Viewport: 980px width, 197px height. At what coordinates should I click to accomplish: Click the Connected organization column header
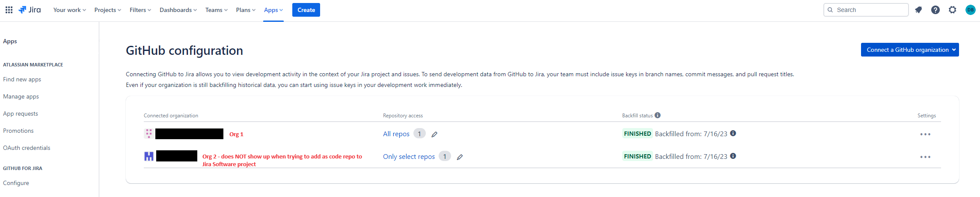coord(171,116)
